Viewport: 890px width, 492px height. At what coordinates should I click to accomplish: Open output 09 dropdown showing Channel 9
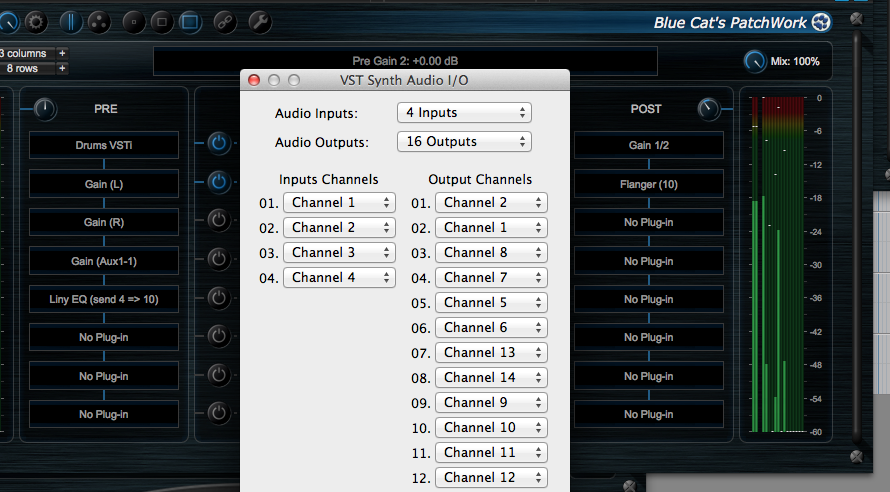(x=492, y=402)
